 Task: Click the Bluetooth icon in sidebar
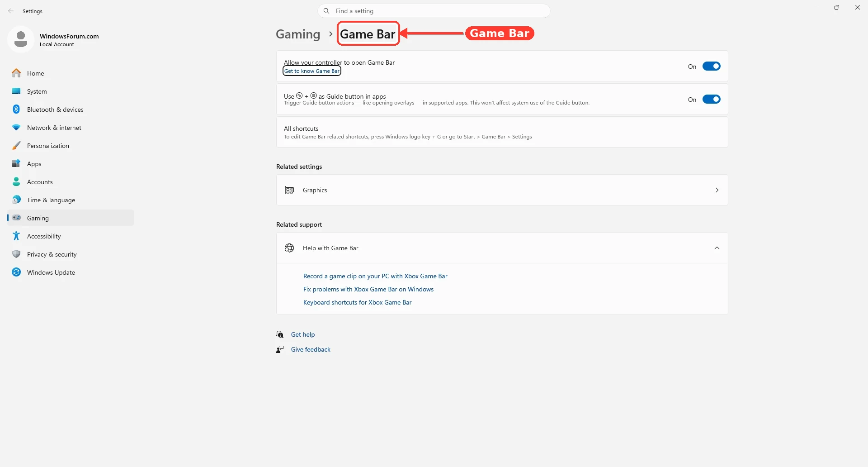click(x=16, y=109)
